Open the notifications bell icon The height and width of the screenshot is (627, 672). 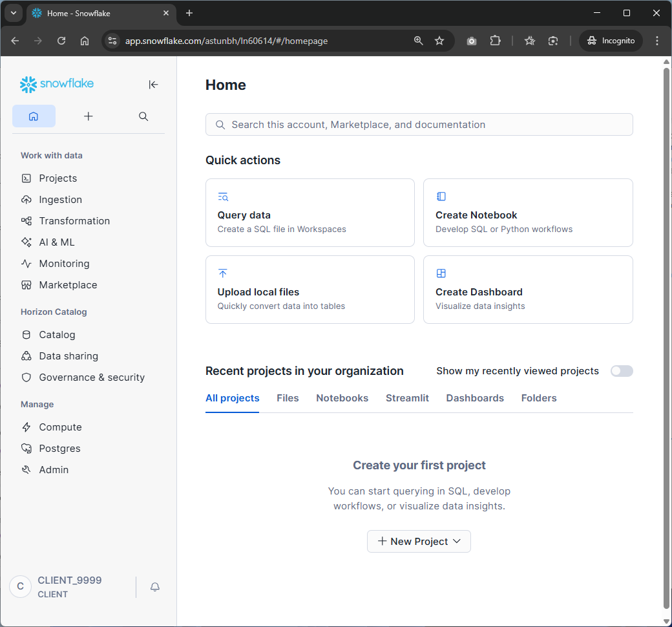point(155,587)
